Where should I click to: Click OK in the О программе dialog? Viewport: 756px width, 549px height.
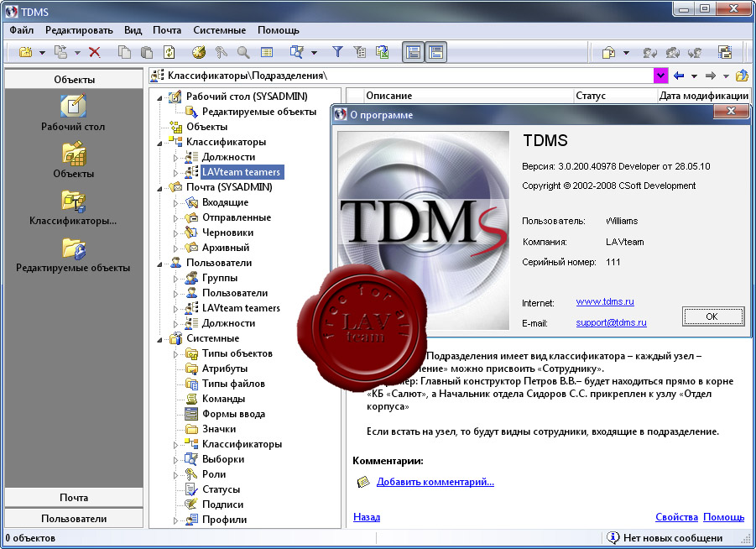[712, 316]
